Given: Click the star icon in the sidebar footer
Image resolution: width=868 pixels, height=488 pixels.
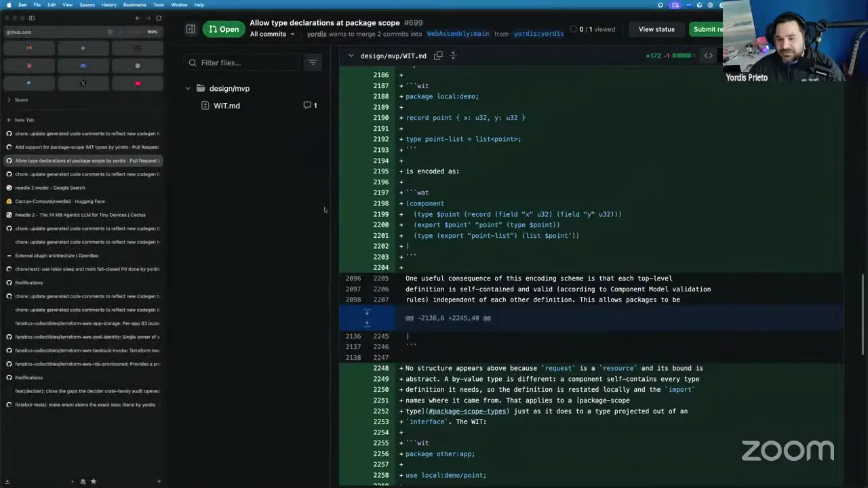Looking at the screenshot, I should (94, 481).
